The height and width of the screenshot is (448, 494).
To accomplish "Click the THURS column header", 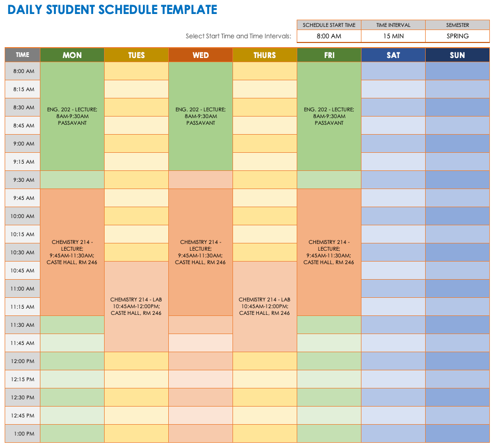I will tap(265, 55).
